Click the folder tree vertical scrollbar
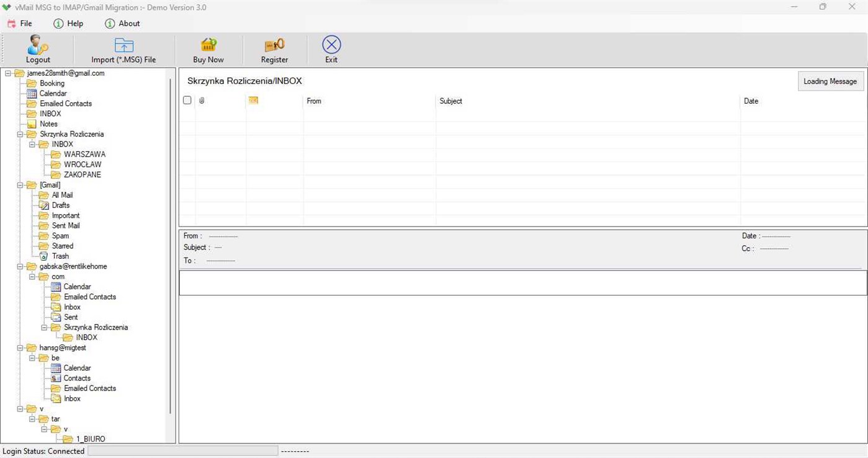The width and height of the screenshot is (868, 458). coord(171,246)
